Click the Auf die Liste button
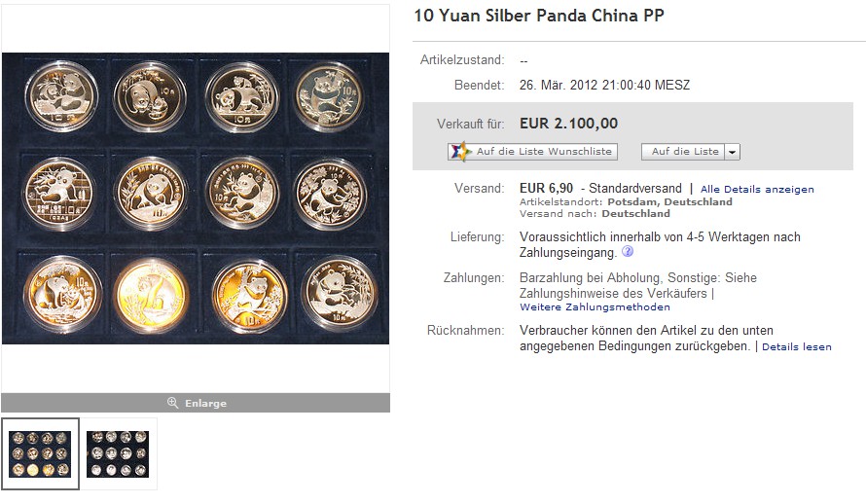This screenshot has width=866, height=504. (x=683, y=152)
